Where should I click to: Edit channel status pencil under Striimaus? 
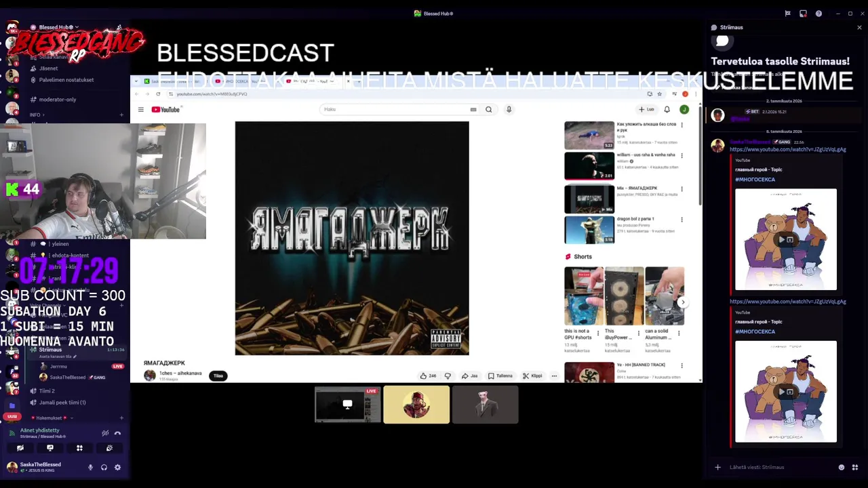75,357
